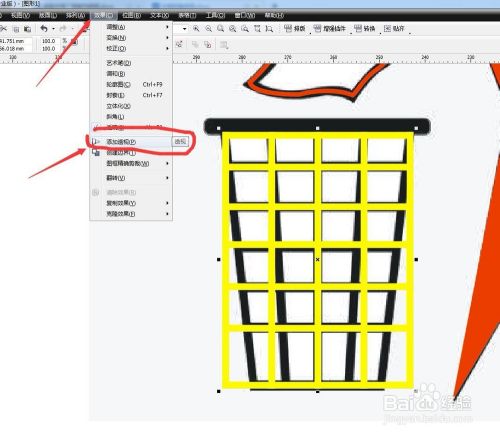
Task: Click the scissors Cut icon
Action: tap(3, 29)
